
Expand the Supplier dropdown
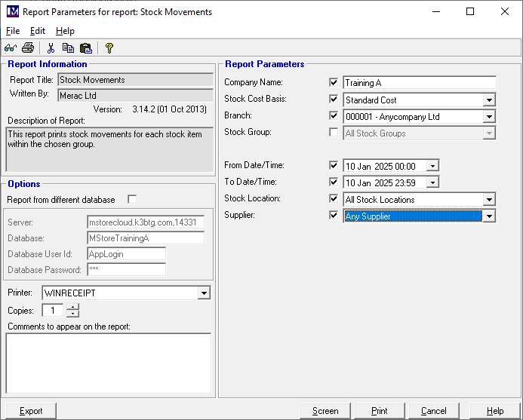(x=489, y=216)
